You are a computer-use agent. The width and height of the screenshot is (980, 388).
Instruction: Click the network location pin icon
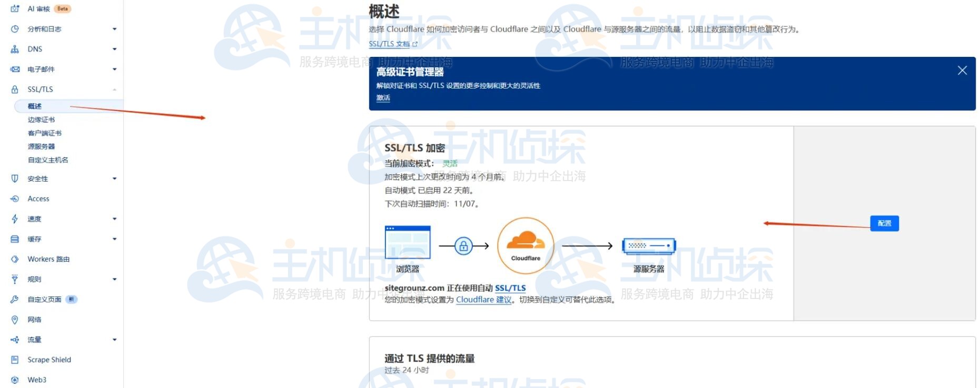[15, 320]
